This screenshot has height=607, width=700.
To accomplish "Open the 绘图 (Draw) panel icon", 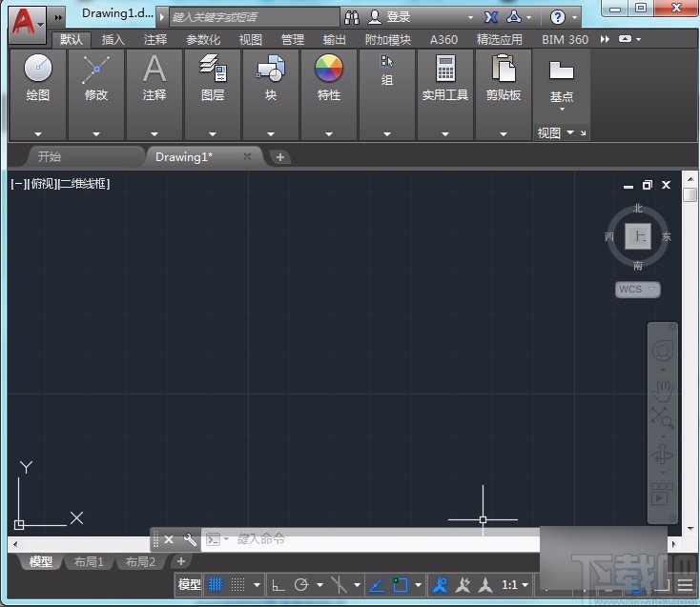I will [x=38, y=69].
